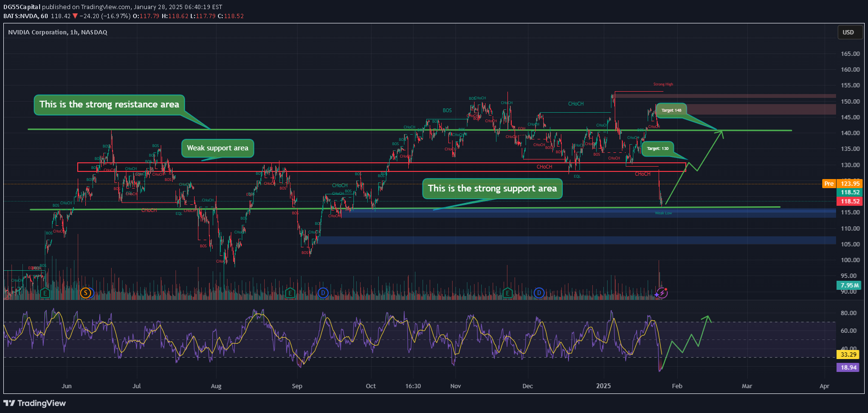Click the 165.00 price scale label

[850, 54]
